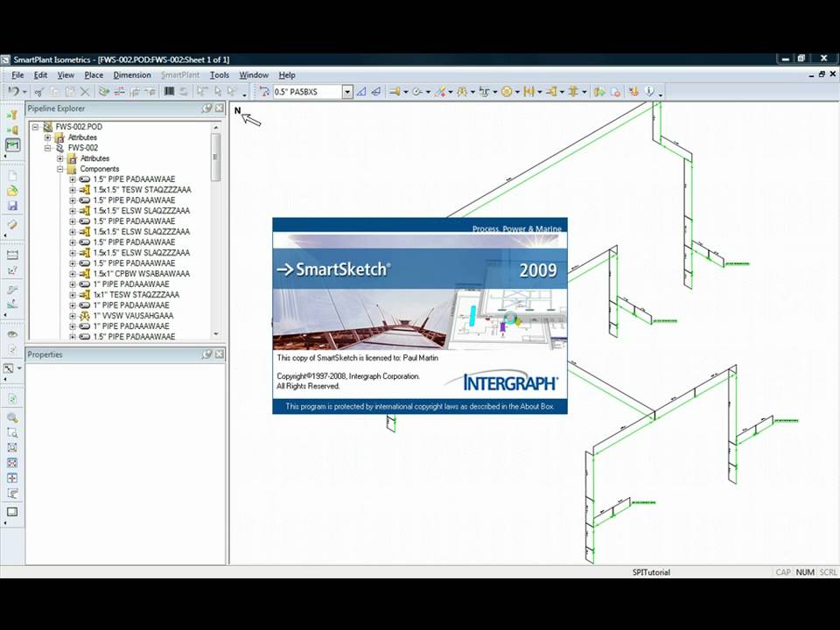The image size is (840, 630).
Task: Click the eraser icon on left sidebar
Action: click(x=12, y=225)
